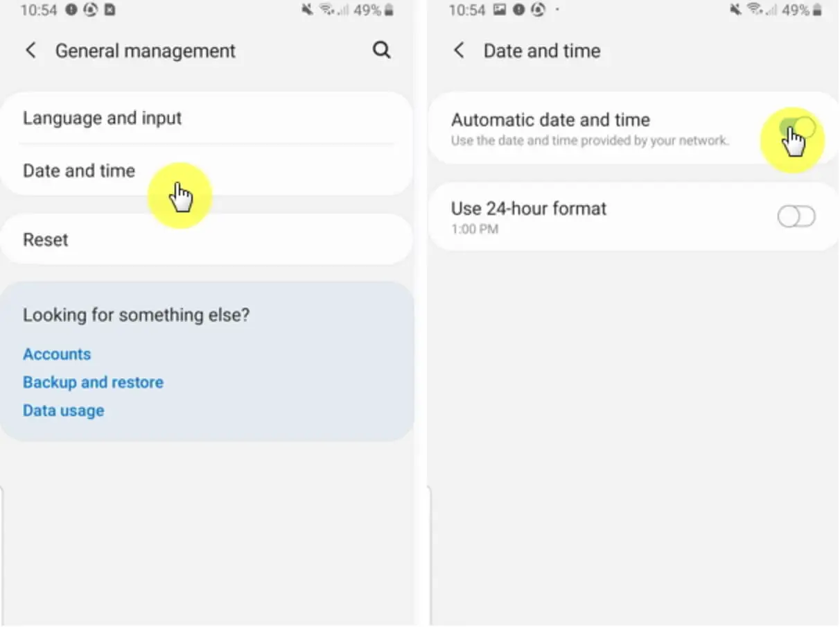Open the Accounts link
840x627 pixels.
pos(57,354)
